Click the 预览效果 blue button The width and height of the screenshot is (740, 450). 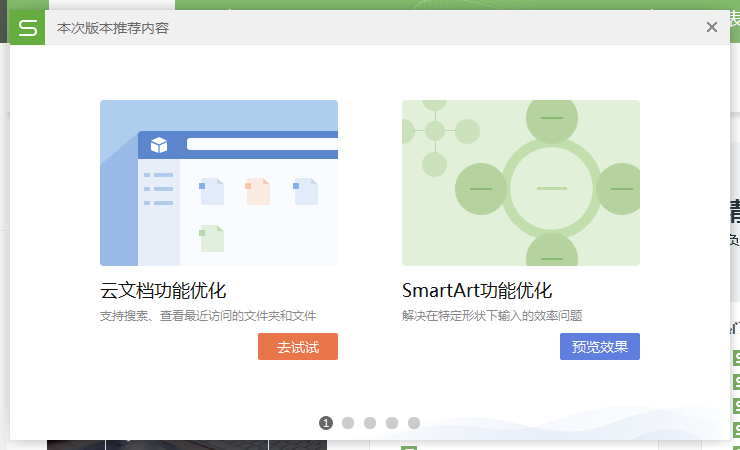pyautogui.click(x=600, y=347)
